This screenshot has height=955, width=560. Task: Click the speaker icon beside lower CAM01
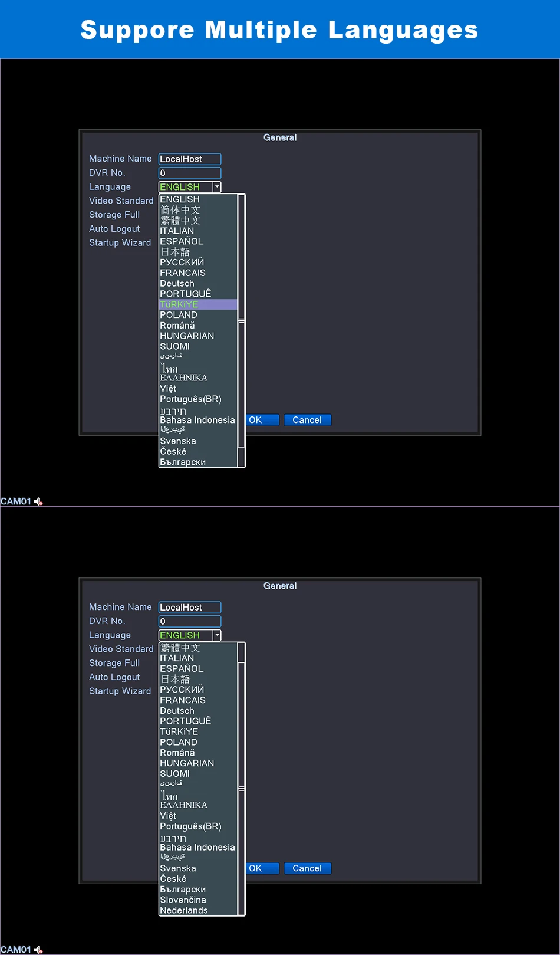click(x=38, y=950)
